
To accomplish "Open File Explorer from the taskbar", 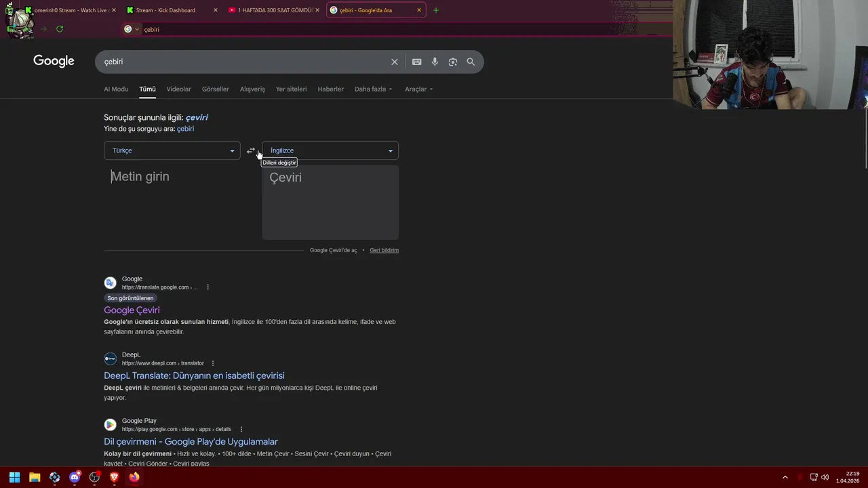I will coord(35,477).
